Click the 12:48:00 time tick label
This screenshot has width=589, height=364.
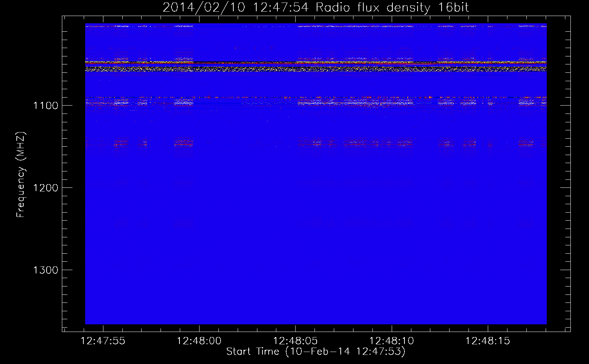[x=199, y=341]
